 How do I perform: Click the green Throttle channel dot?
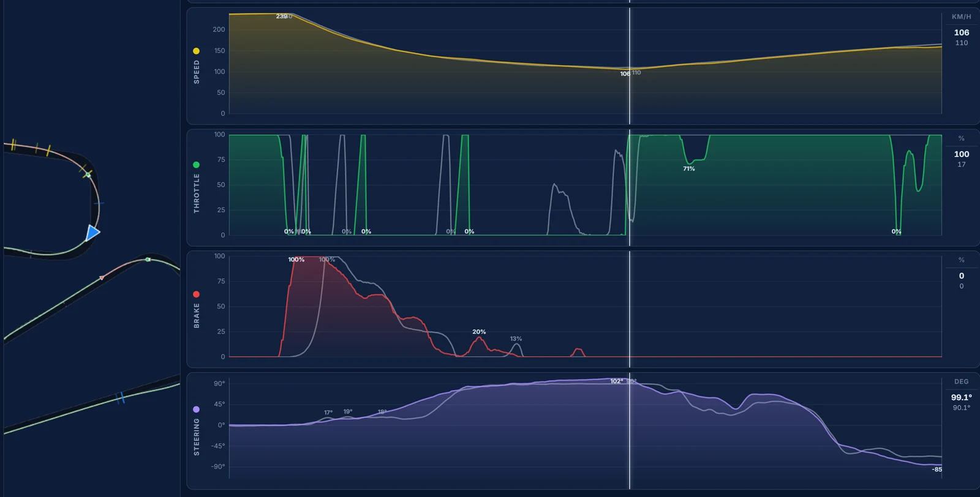[196, 165]
